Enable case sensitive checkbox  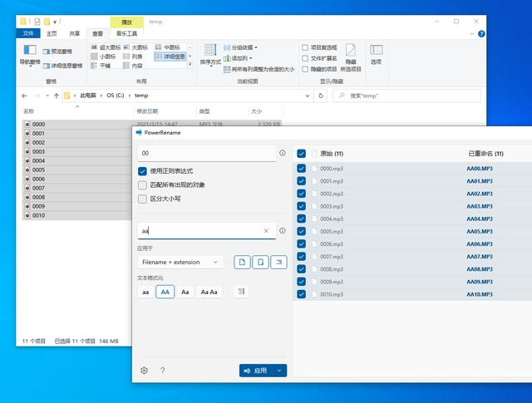pos(142,199)
